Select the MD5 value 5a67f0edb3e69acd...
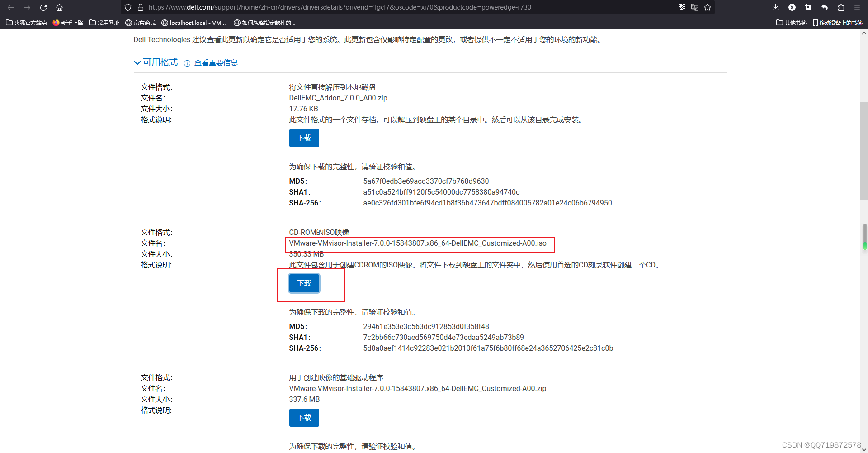Viewport: 868px width, 453px height. coord(426,181)
